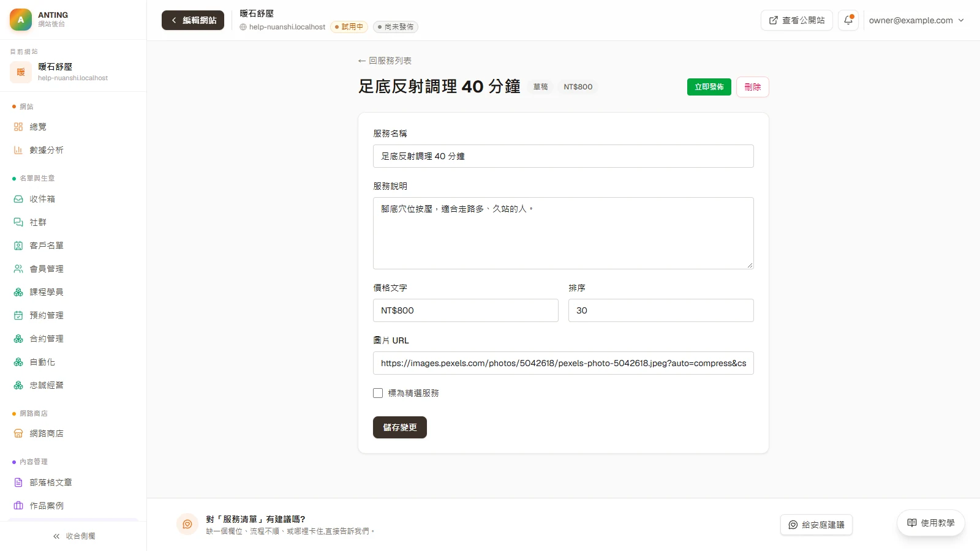
Task: Click the 課程學員 icon
Action: [x=18, y=292]
